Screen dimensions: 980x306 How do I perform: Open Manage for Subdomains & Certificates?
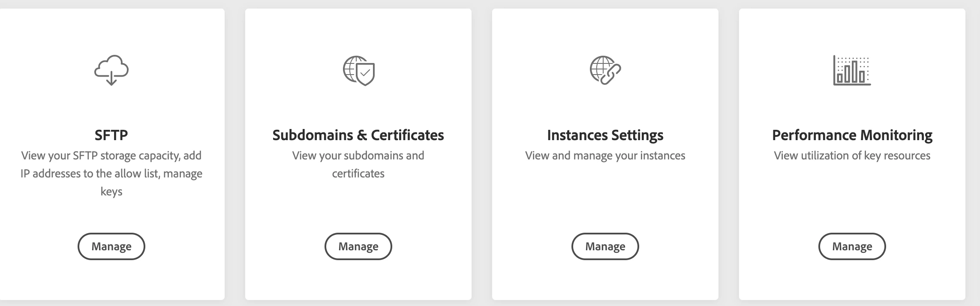(358, 246)
